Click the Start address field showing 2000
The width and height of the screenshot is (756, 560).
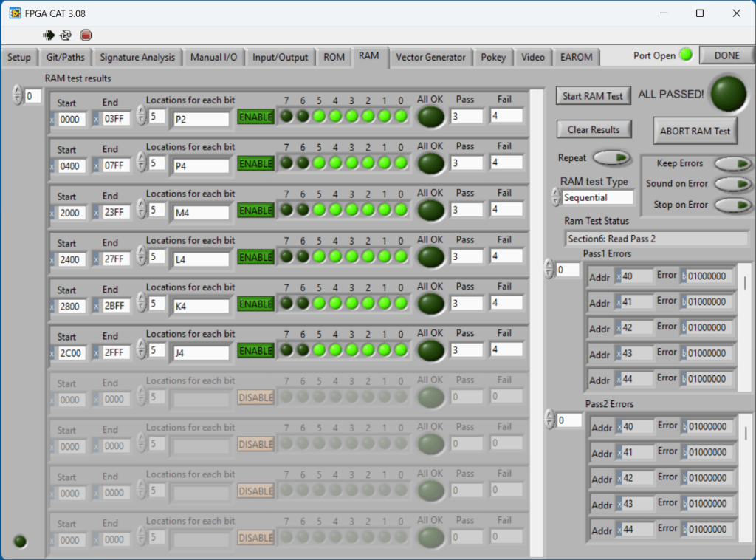[72, 213]
